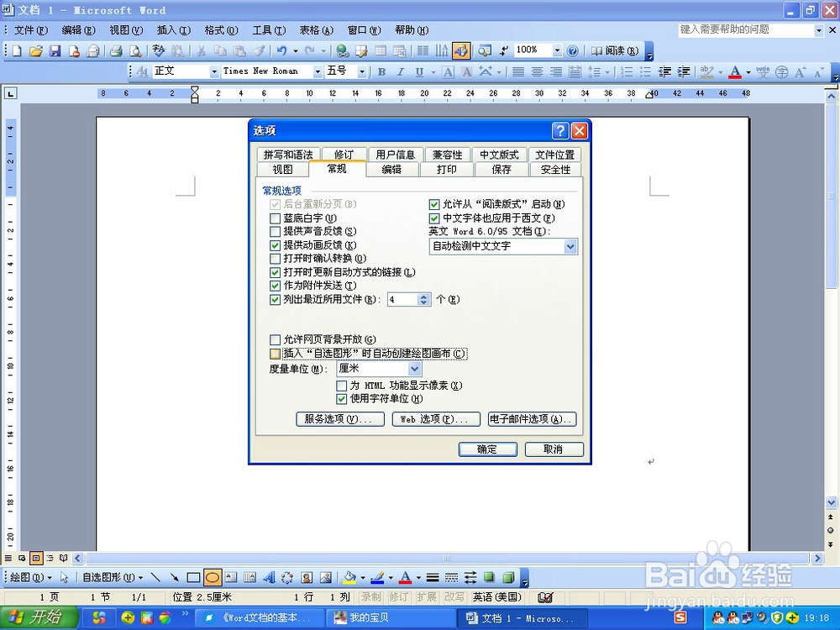Open Web 选项 button

(436, 419)
